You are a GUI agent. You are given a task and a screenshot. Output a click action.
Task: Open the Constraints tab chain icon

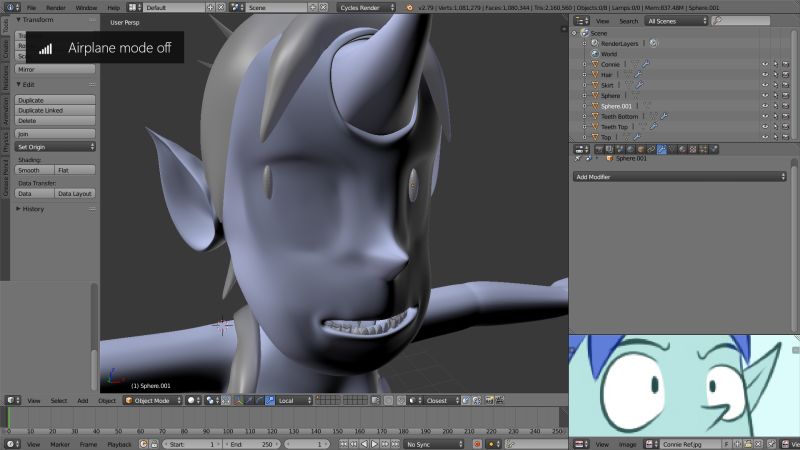click(x=651, y=149)
